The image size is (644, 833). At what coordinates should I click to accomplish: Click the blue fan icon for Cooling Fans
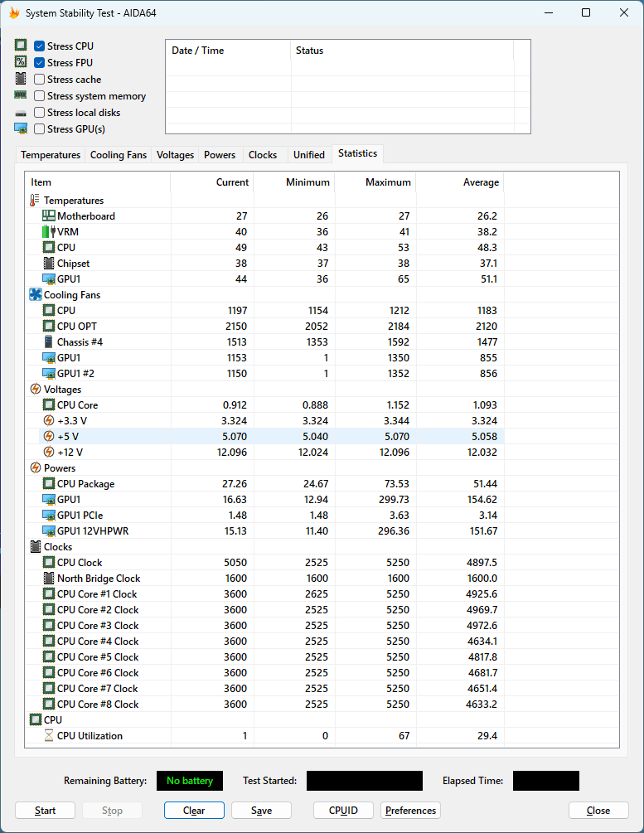(35, 294)
